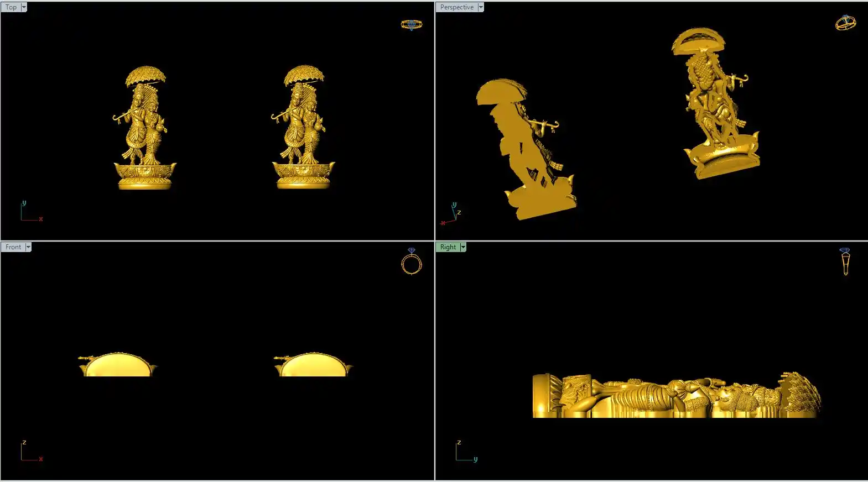Image resolution: width=868 pixels, height=482 pixels.
Task: Activate the Right viewport title label
Action: coord(448,247)
